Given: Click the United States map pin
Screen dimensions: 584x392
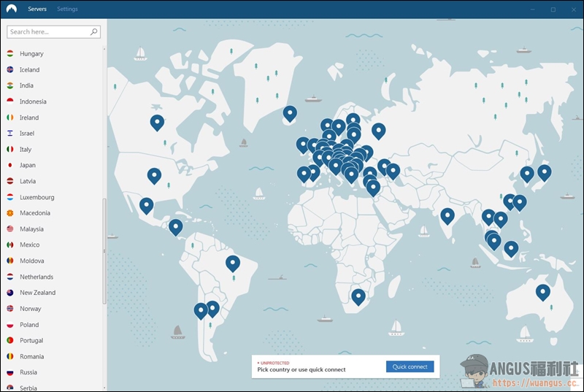Looking at the screenshot, I should 154,176.
